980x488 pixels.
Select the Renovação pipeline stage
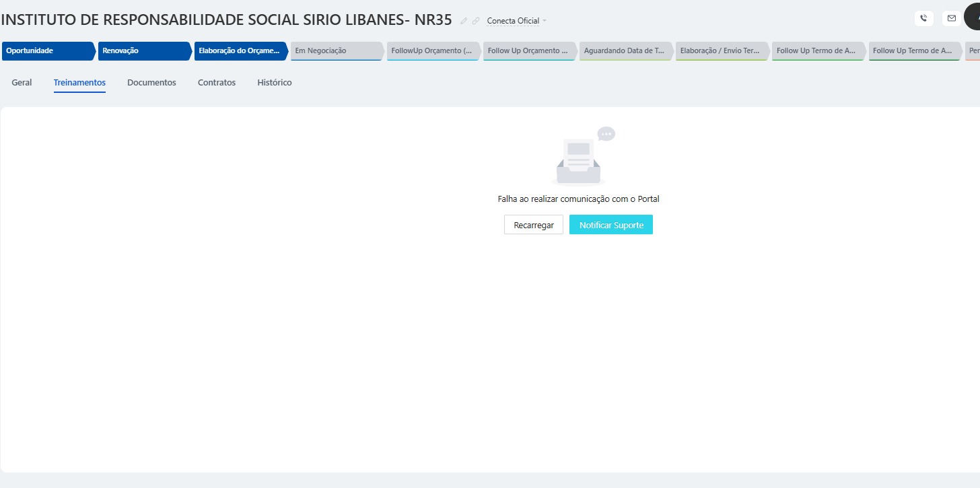click(143, 51)
